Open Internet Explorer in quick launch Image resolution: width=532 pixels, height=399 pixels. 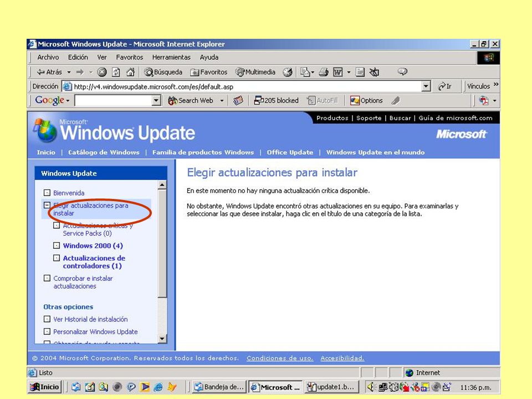pyautogui.click(x=158, y=387)
